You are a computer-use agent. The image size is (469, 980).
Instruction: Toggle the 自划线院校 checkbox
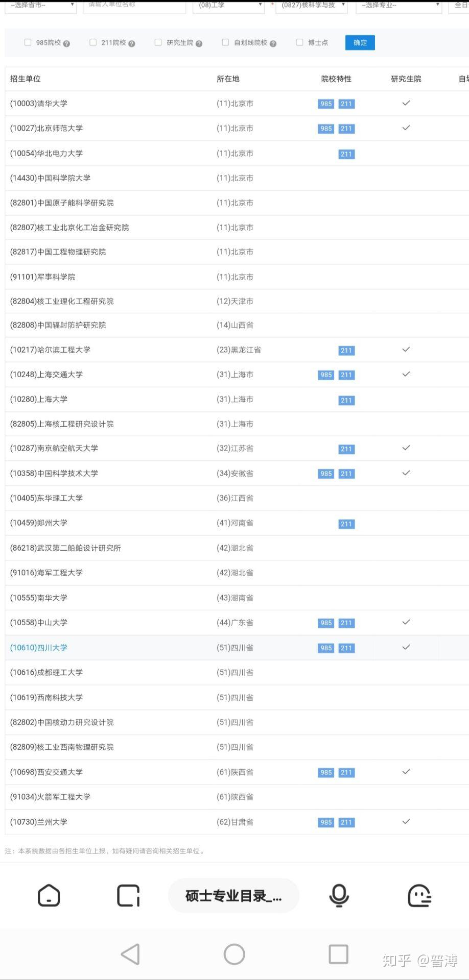(x=225, y=42)
